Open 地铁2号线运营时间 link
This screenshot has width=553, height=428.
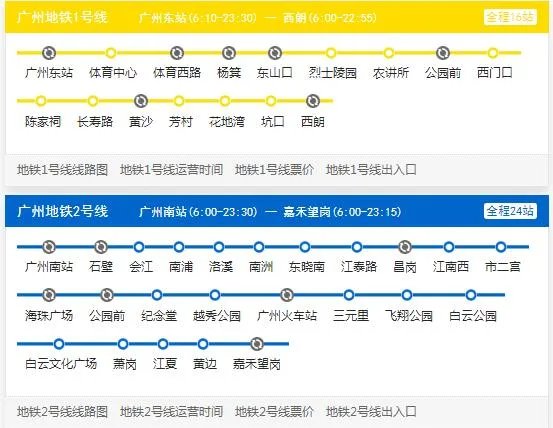click(x=171, y=411)
